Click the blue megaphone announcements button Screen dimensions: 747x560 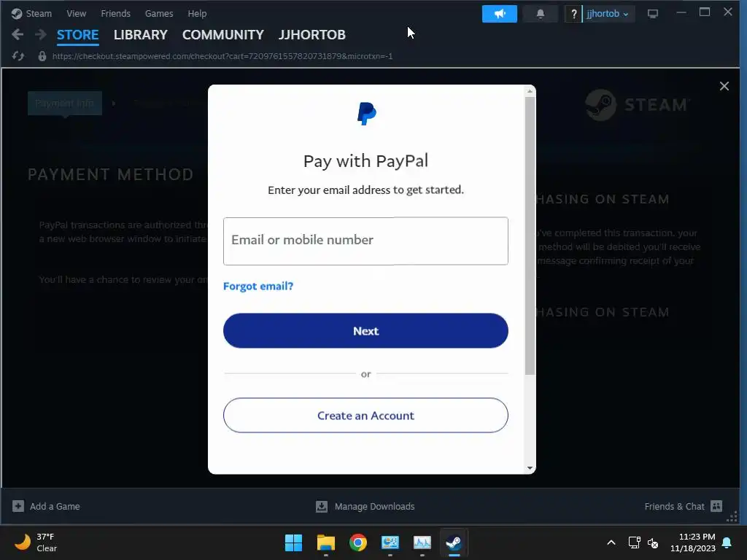(499, 14)
